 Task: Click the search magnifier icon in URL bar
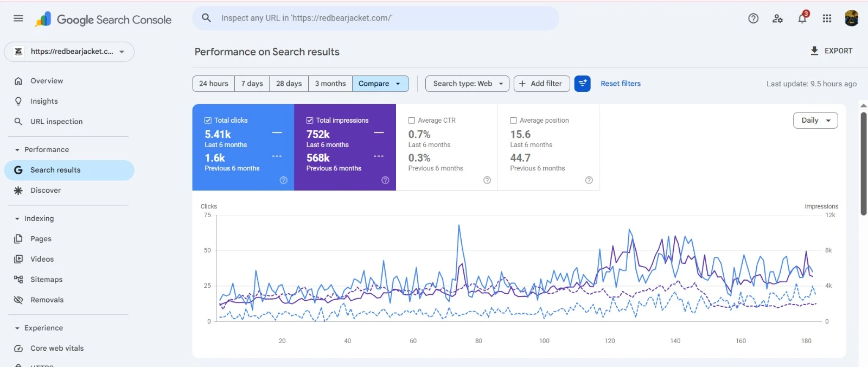click(206, 18)
